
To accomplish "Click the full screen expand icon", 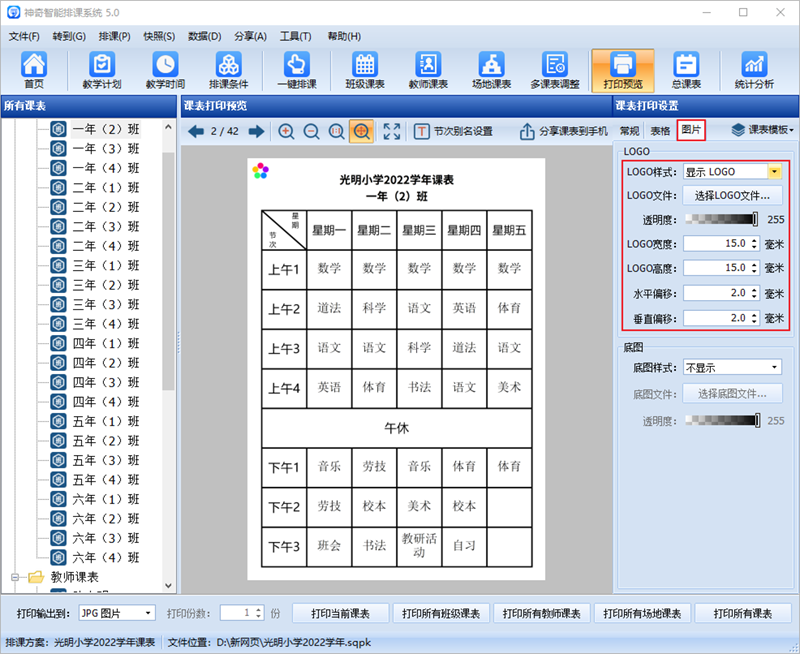I will (x=391, y=132).
